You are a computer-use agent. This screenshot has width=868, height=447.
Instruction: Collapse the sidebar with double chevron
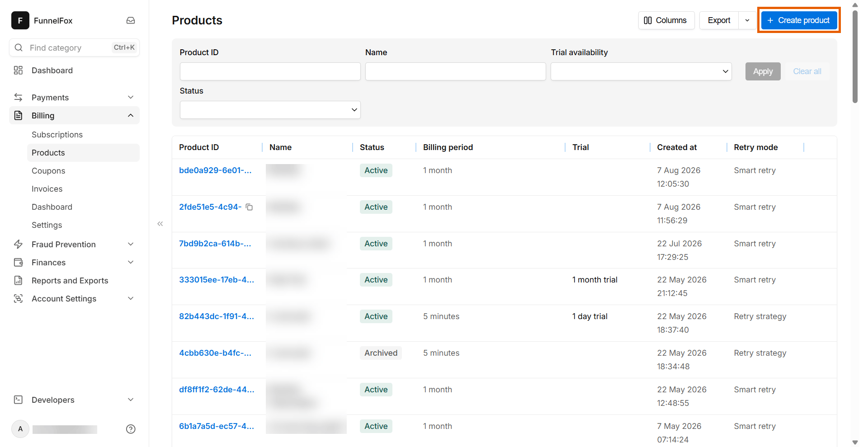(160, 224)
